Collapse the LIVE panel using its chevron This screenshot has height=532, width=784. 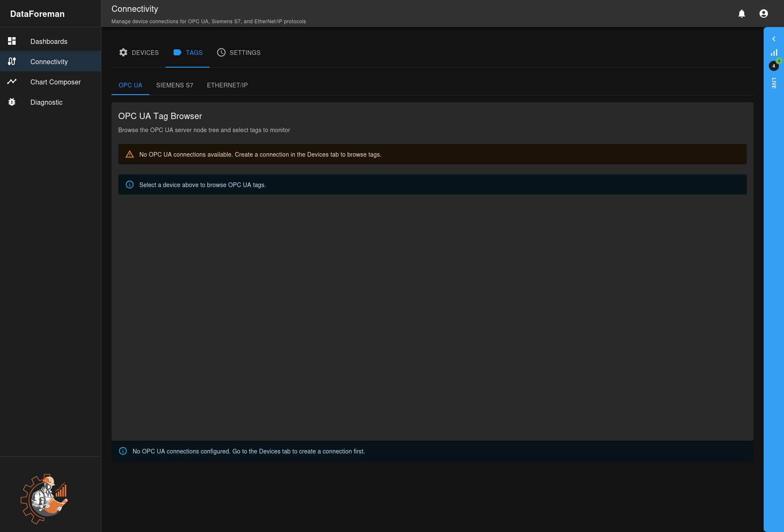[774, 38]
